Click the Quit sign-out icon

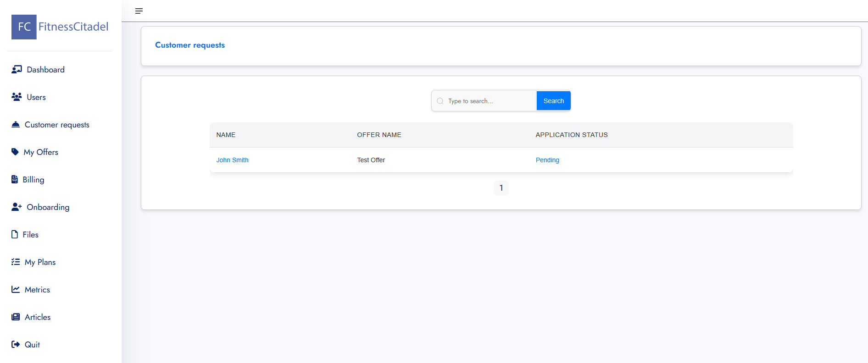[x=16, y=344]
